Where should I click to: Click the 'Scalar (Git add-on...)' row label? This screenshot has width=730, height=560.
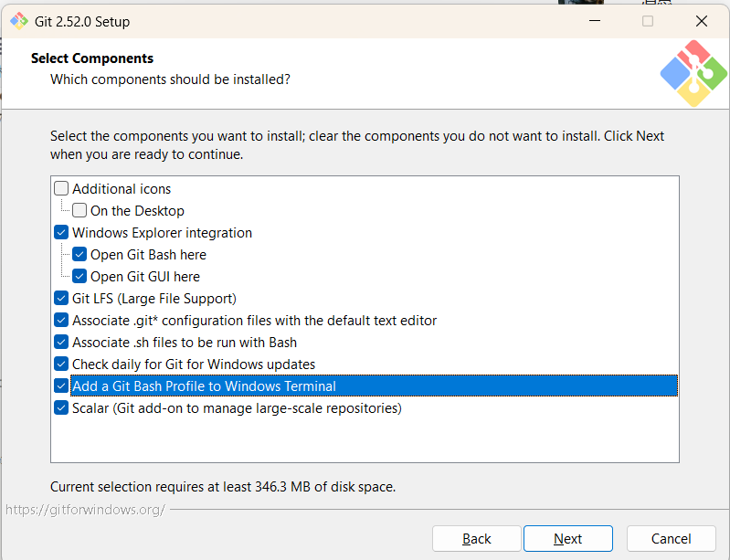click(x=237, y=408)
